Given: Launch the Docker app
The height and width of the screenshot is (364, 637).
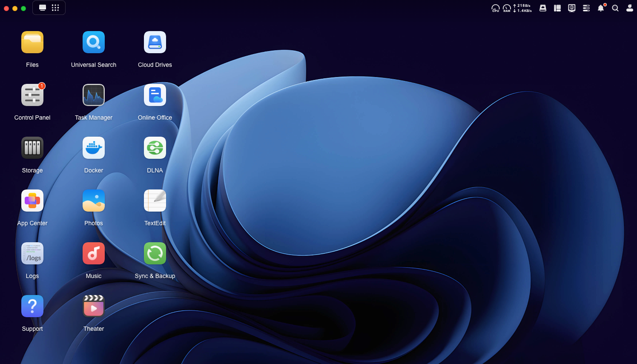Looking at the screenshot, I should [94, 148].
